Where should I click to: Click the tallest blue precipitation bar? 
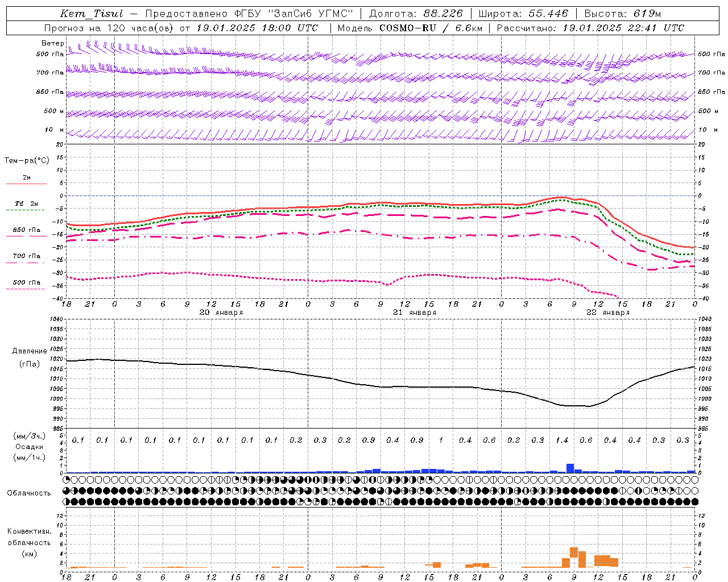pos(570,468)
